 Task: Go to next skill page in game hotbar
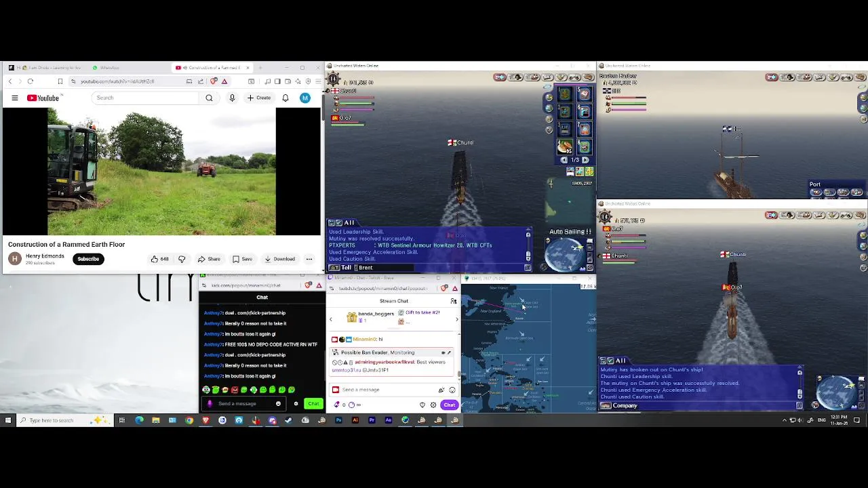(585, 161)
